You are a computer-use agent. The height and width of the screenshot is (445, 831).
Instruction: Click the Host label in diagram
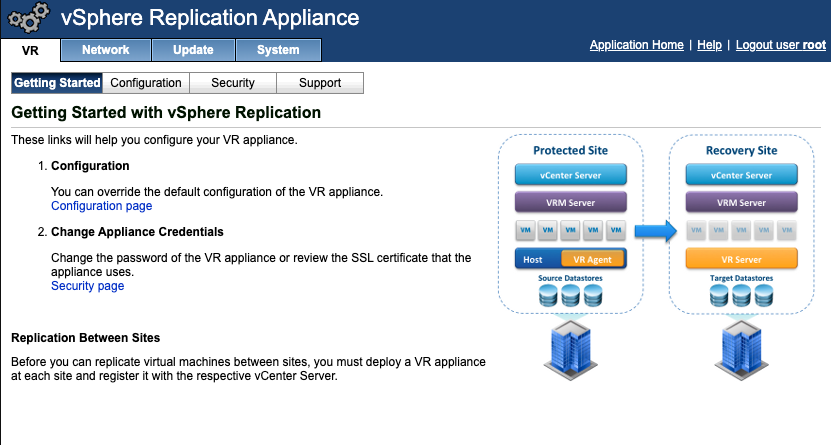pyautogui.click(x=533, y=260)
